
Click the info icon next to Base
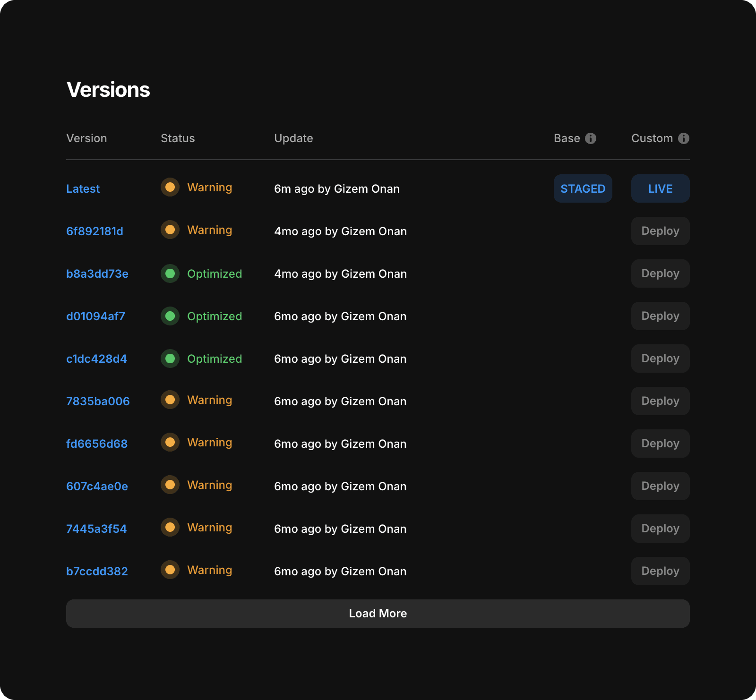click(x=590, y=138)
